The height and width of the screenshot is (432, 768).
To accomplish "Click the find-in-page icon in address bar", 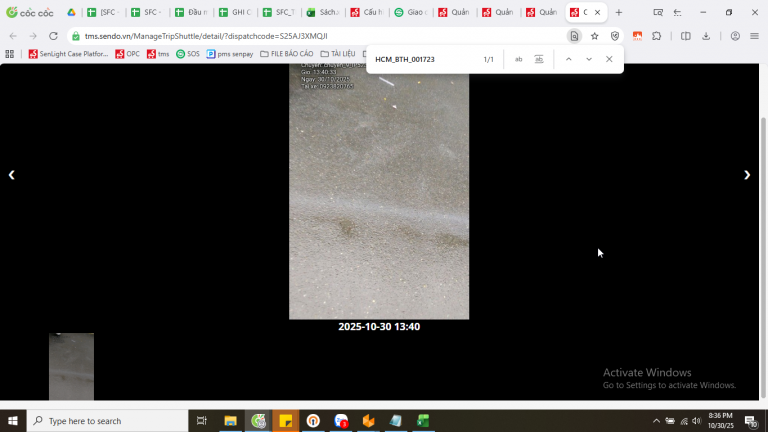I will point(574,36).
